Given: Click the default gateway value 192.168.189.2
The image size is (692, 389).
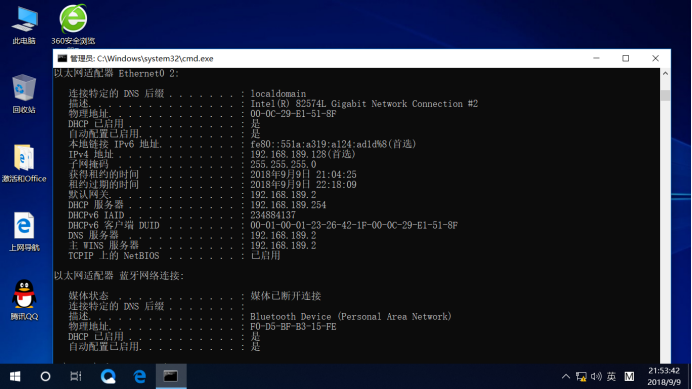Looking at the screenshot, I should pos(283,195).
